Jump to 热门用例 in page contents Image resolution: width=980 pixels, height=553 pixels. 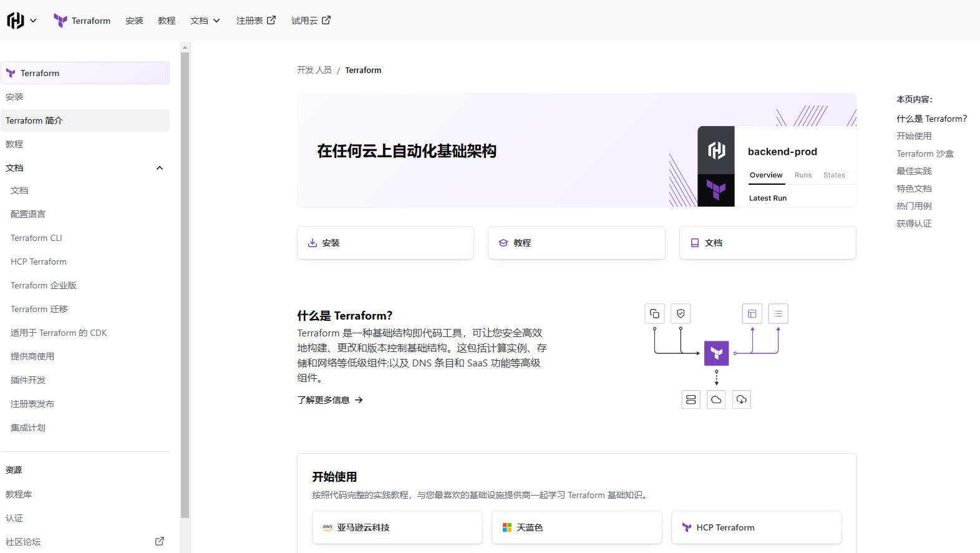point(914,206)
